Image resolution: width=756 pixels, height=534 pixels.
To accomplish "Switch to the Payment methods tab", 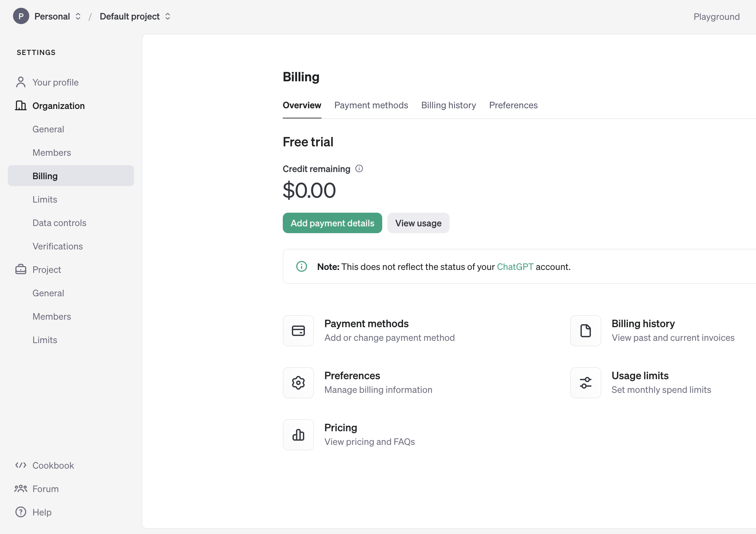I will click(x=371, y=105).
